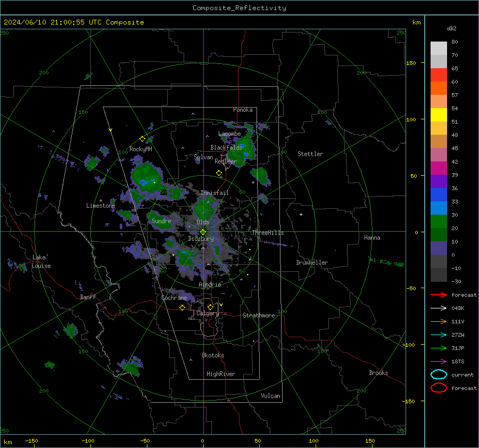Click the Lake Louise label
The height and width of the screenshot is (448, 479).
[41, 262]
